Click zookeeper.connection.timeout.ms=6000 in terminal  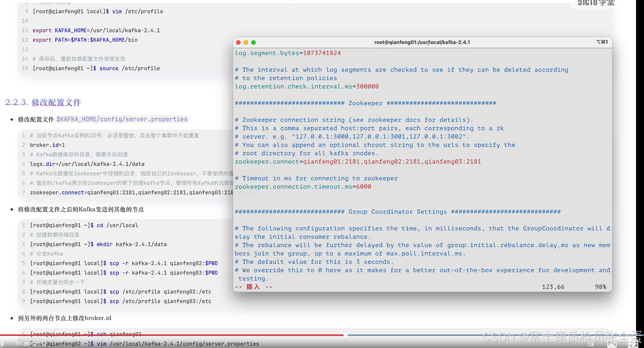point(303,187)
